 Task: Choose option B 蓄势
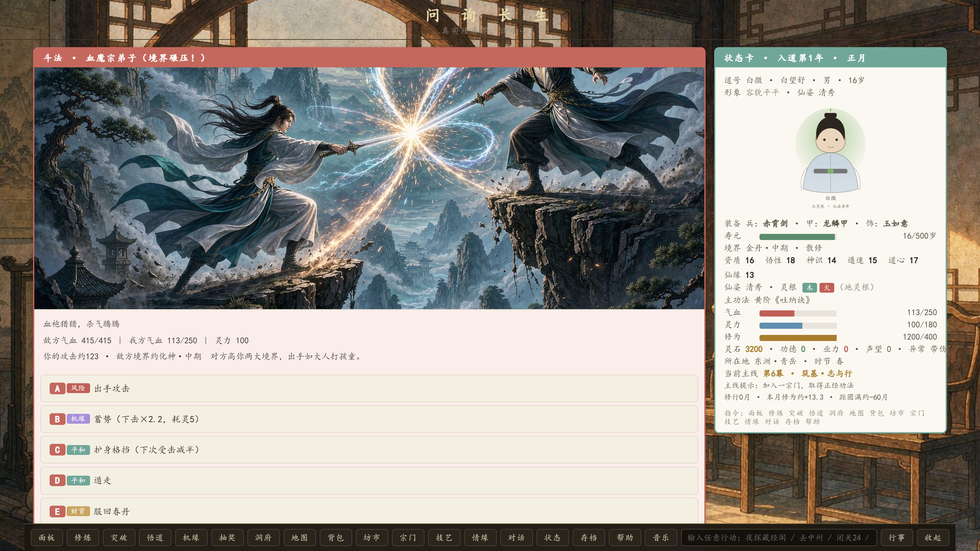(369, 419)
